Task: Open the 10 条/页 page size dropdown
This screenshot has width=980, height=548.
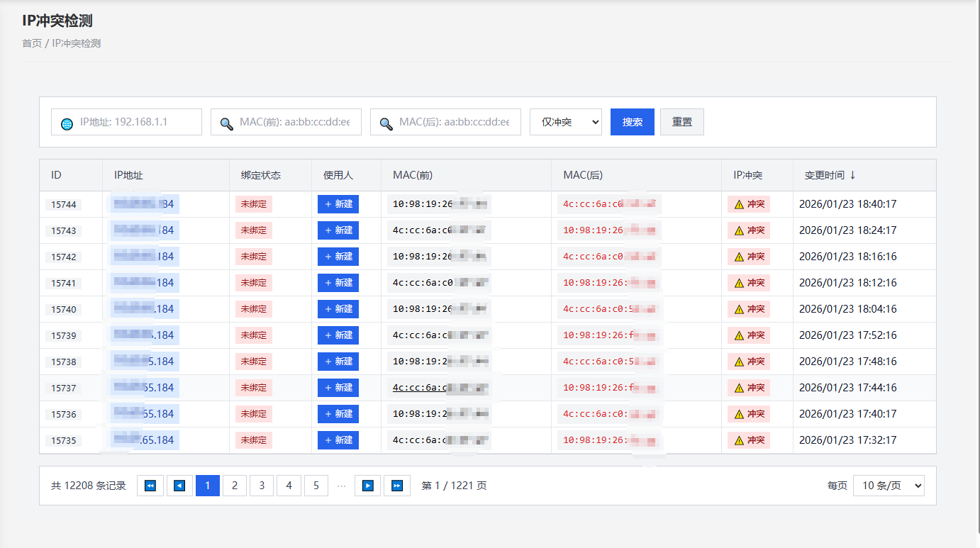Action: coord(888,486)
